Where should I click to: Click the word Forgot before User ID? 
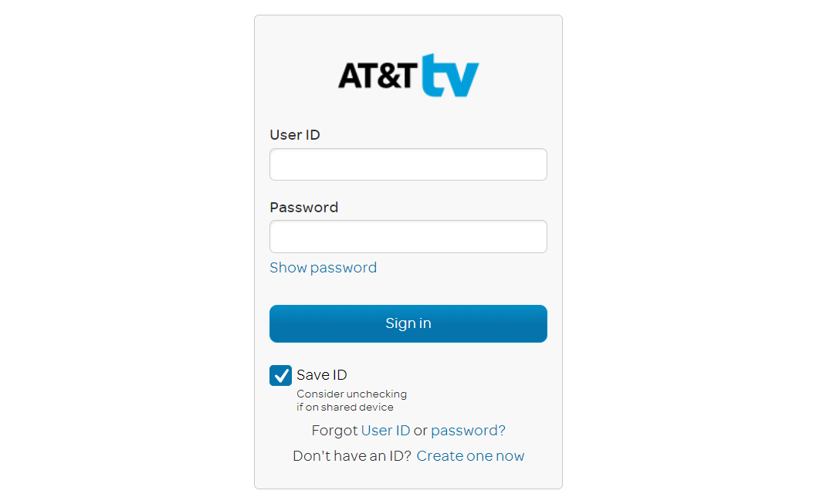334,431
